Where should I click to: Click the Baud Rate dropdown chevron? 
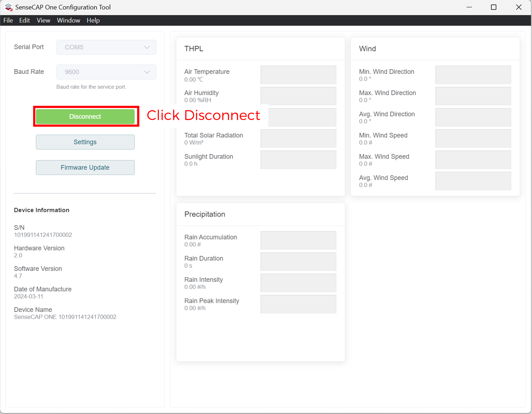[147, 72]
